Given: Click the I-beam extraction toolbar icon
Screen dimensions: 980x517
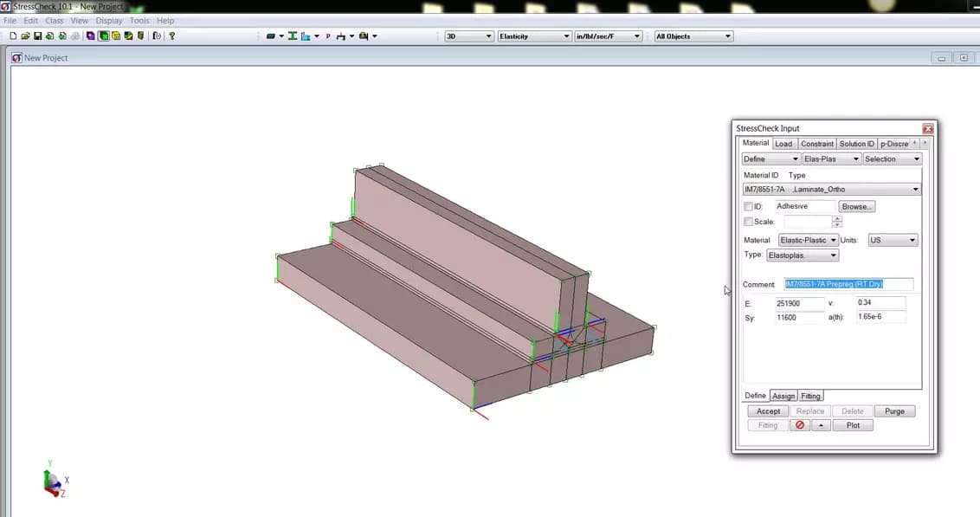Looking at the screenshot, I should [293, 36].
